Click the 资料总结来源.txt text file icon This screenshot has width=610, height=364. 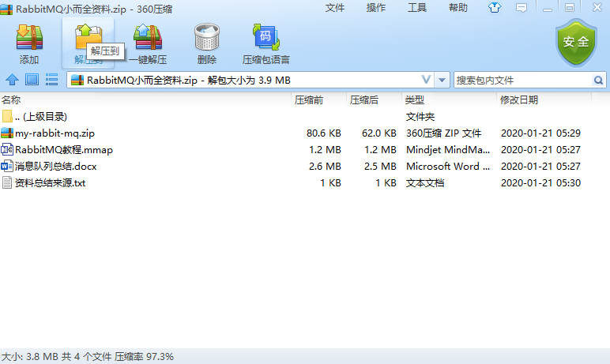7,182
